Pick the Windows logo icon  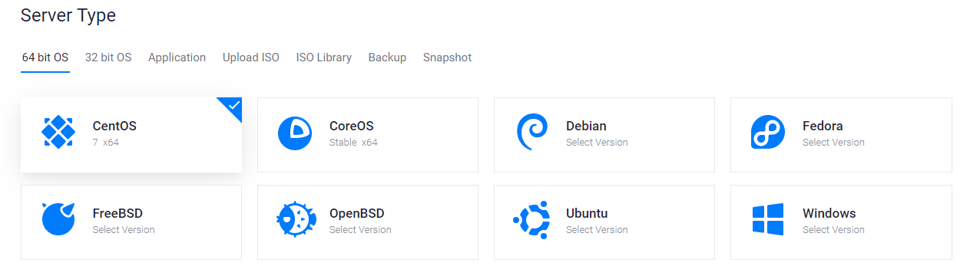pyautogui.click(x=768, y=219)
